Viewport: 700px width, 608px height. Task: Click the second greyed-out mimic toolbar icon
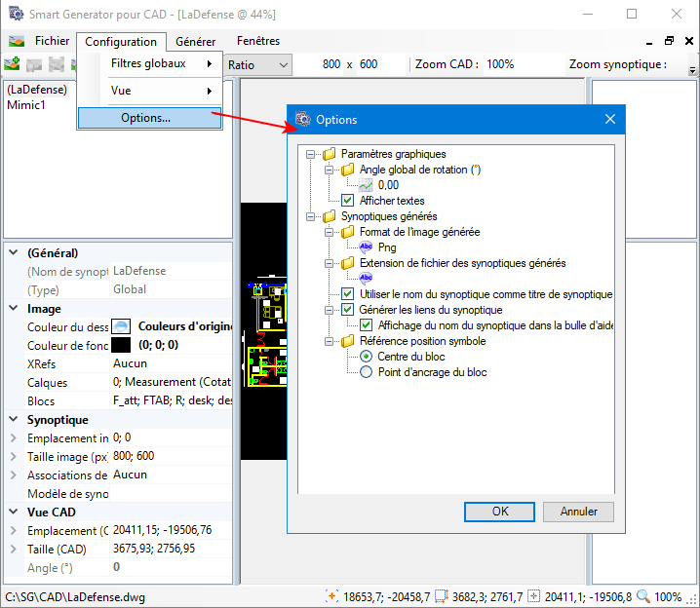click(34, 64)
